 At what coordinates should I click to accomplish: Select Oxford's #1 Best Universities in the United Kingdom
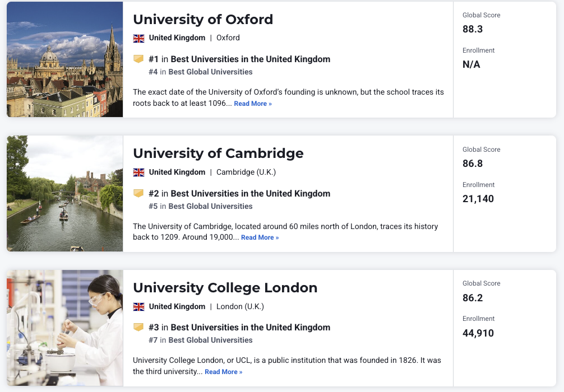(x=239, y=59)
